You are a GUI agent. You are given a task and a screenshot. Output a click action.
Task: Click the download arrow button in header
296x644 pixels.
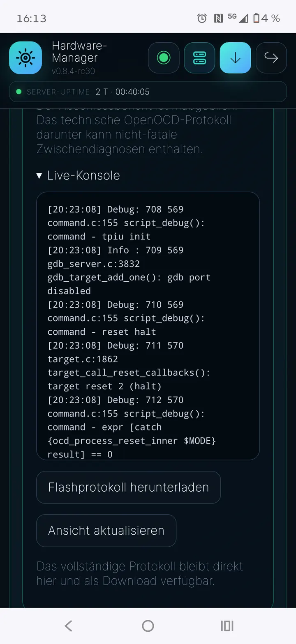click(x=236, y=58)
